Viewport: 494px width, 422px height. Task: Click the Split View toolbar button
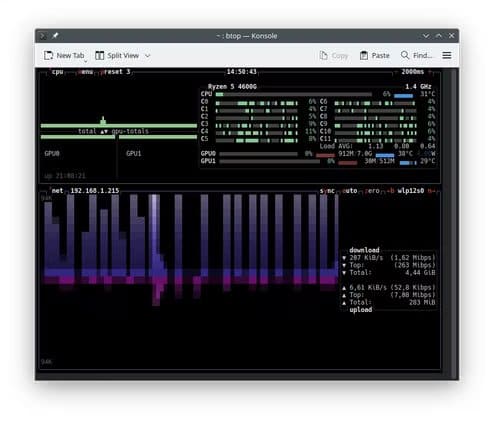pyautogui.click(x=117, y=55)
